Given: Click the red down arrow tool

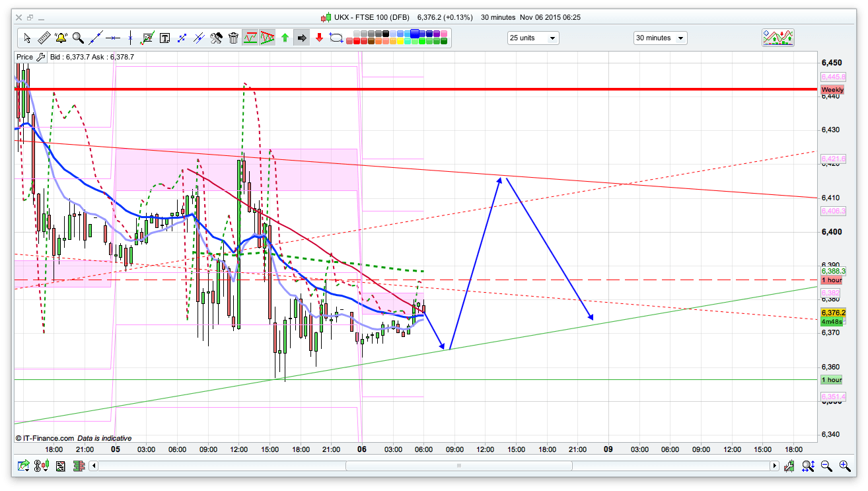Looking at the screenshot, I should coord(319,38).
